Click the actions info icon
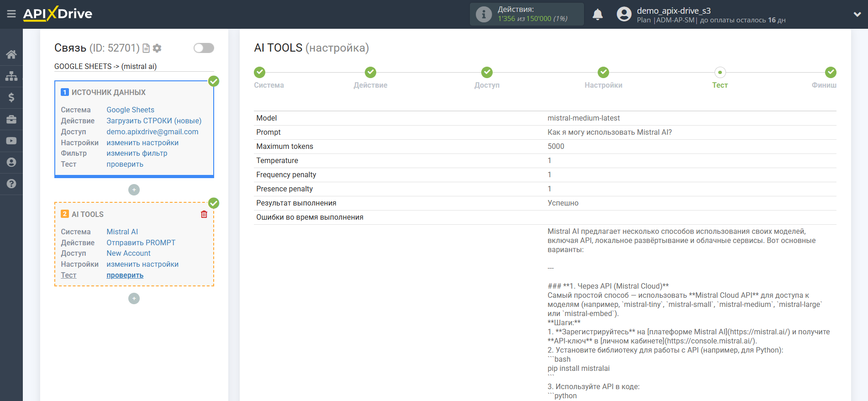868x401 pixels. click(x=484, y=14)
